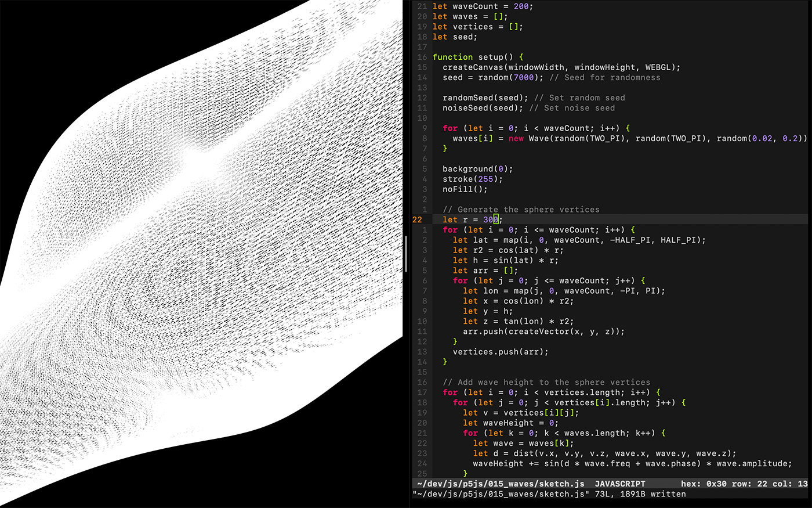Click the 'function setup()' definition
Viewport: 812px width, 508px height.
click(x=478, y=57)
